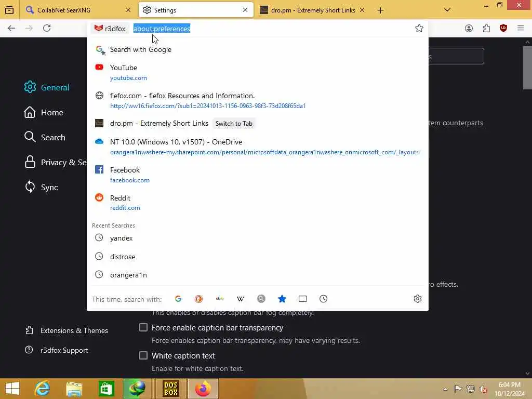The height and width of the screenshot is (399, 532).
Task: Search bookmarks with the blue star icon
Action: tap(282, 299)
